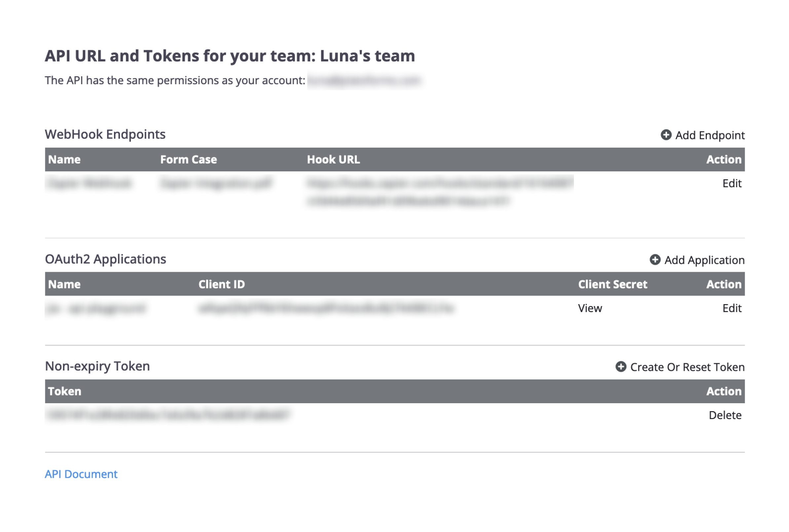
Task: View the OAuth2 client secret
Action: (590, 308)
